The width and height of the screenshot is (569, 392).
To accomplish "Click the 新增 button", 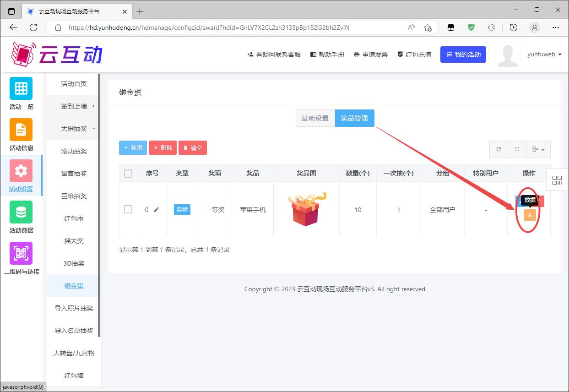I will click(133, 148).
